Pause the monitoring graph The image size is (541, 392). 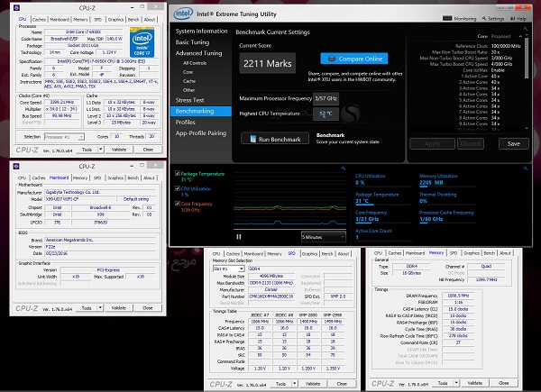point(238,236)
